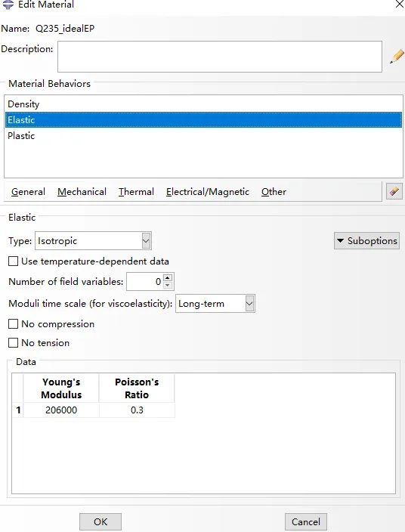Decrease the number of field variables
The image size is (405, 532).
click(x=168, y=286)
